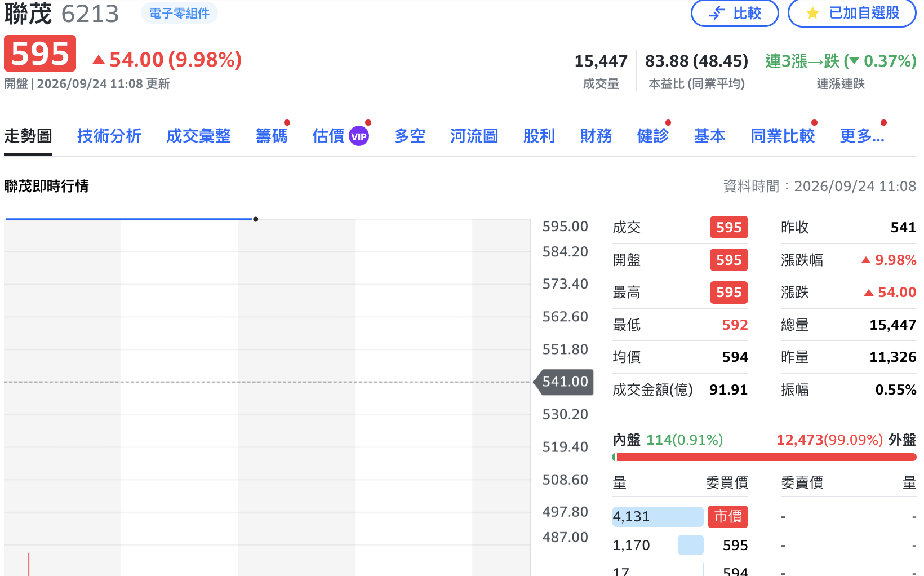Click the 開盤 595 value

pyautogui.click(x=728, y=260)
